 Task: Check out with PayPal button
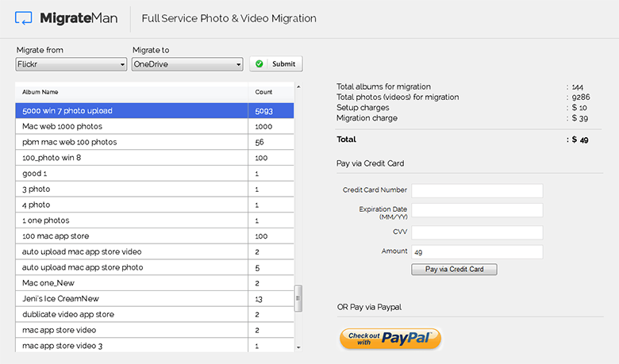click(x=390, y=339)
